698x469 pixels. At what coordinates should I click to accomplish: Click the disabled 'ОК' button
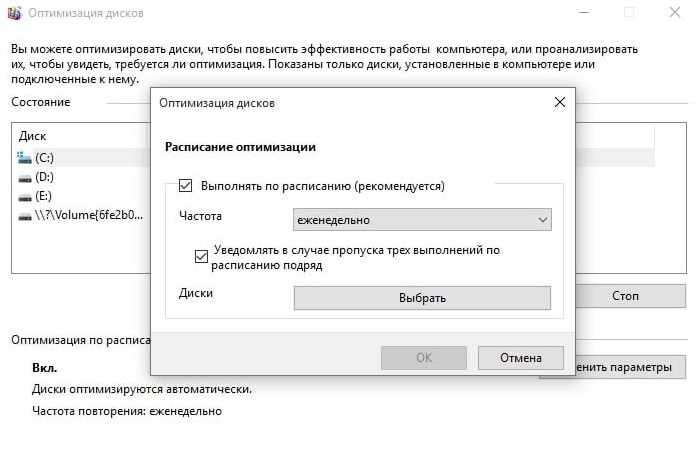coord(424,358)
